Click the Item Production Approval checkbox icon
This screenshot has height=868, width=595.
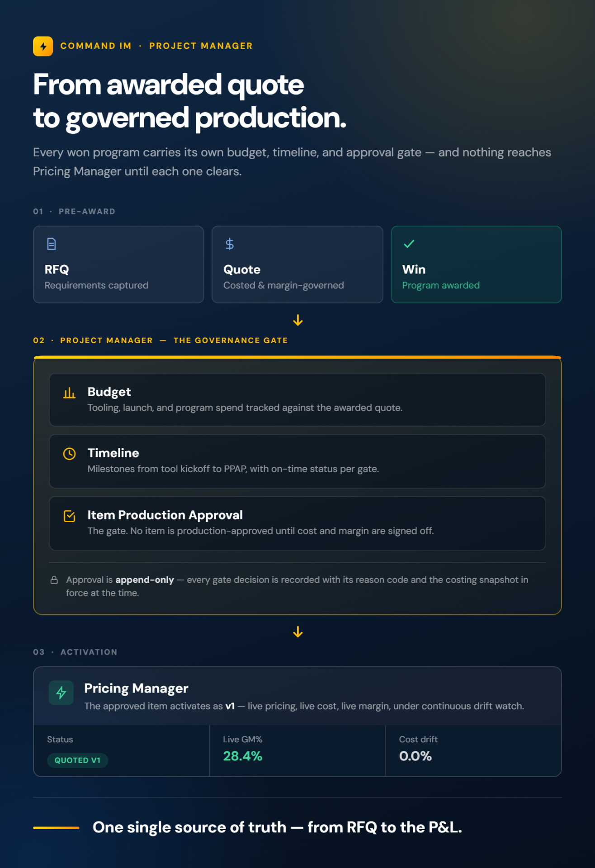(69, 516)
